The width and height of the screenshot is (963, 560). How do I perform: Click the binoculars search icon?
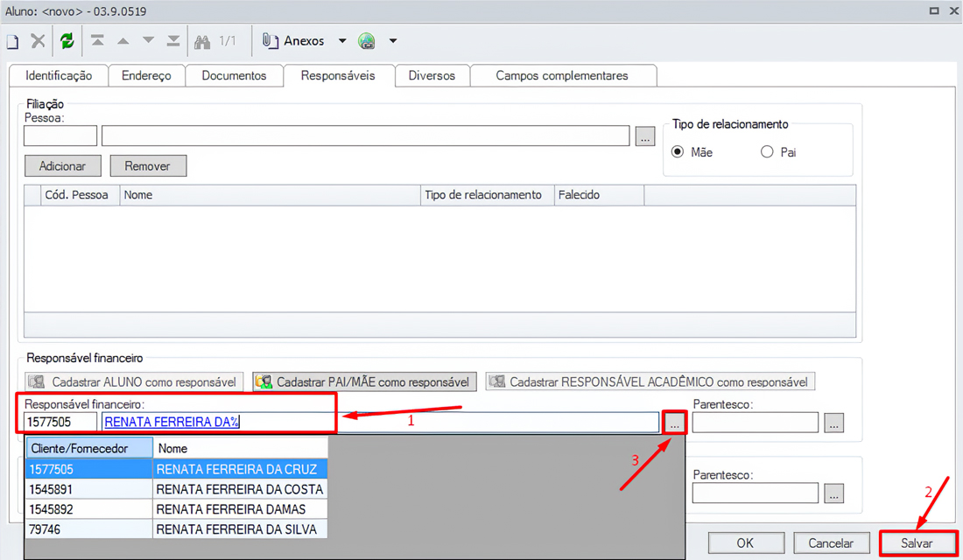tap(202, 41)
